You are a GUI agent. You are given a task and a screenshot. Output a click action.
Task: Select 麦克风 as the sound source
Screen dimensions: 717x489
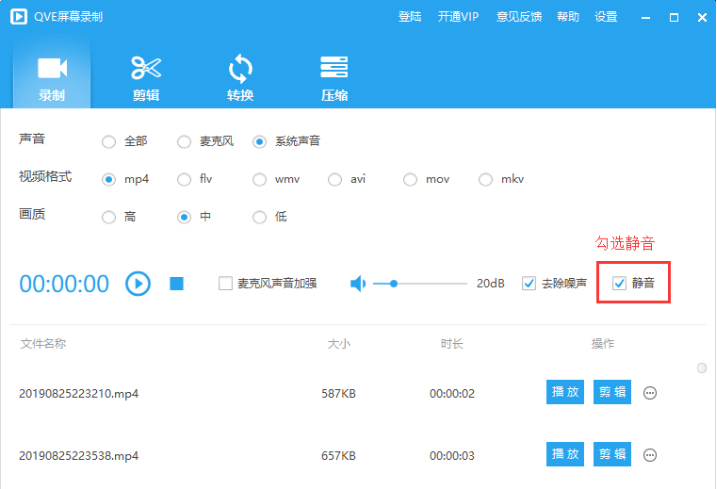184,142
